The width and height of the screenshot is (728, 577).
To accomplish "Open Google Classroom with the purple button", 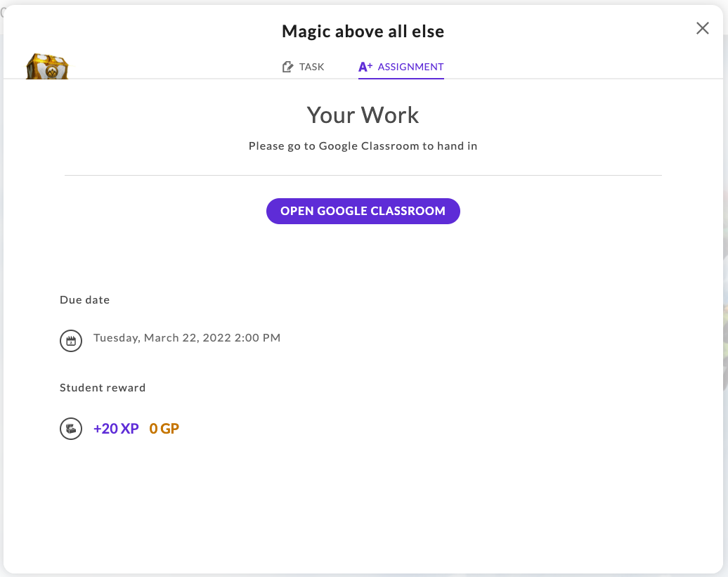I will coord(363,212).
